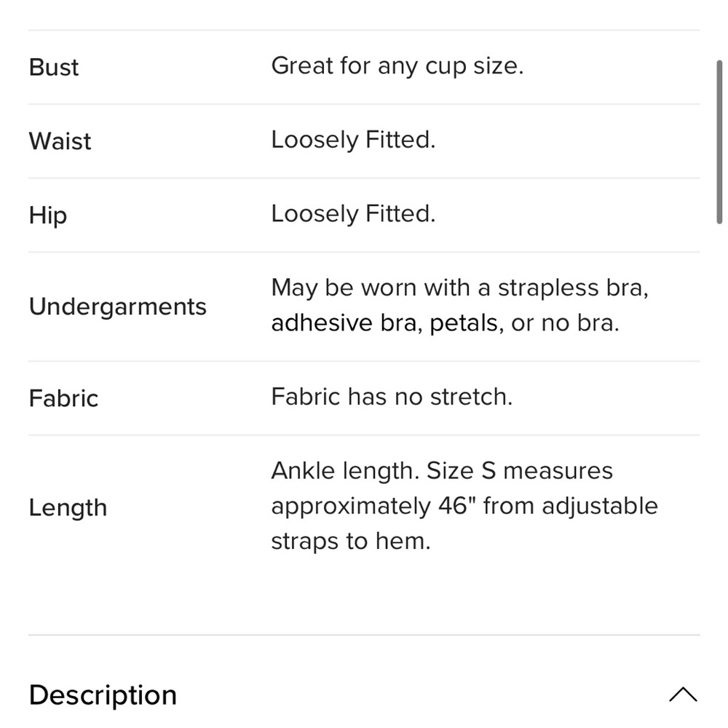
Task: Click 'May be worn with a strapless bra' text
Action: point(459,288)
